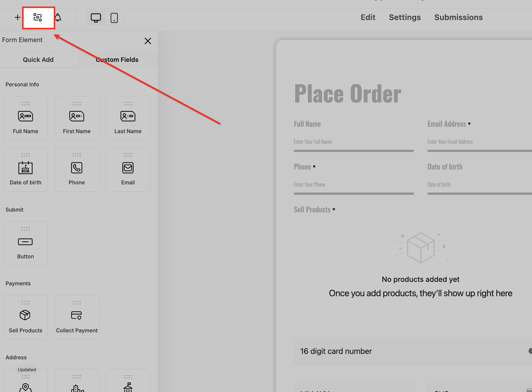Add the Collect Payment element
Screen dimensions: 532x392
[77, 317]
